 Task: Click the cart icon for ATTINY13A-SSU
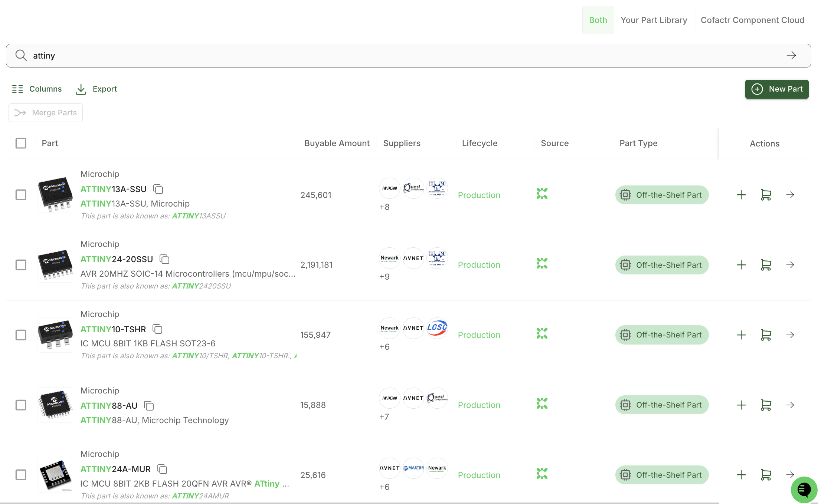coord(766,195)
